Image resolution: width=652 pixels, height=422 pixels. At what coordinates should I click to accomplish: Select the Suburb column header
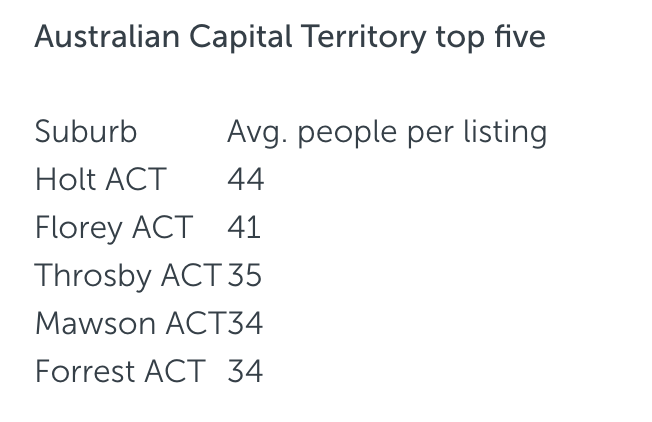pyautogui.click(x=86, y=132)
